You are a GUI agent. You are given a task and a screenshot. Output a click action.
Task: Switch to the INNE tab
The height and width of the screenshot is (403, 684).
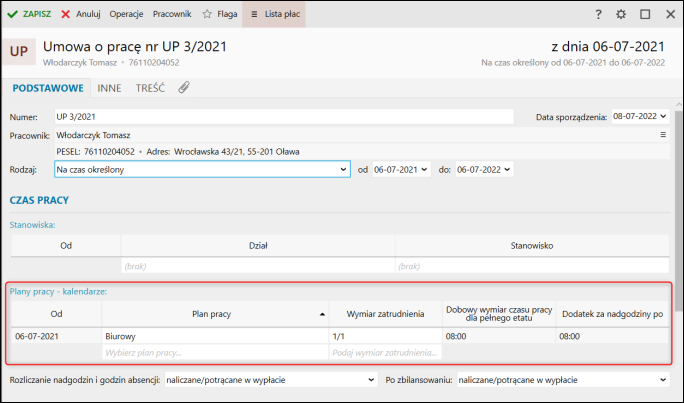click(x=109, y=88)
